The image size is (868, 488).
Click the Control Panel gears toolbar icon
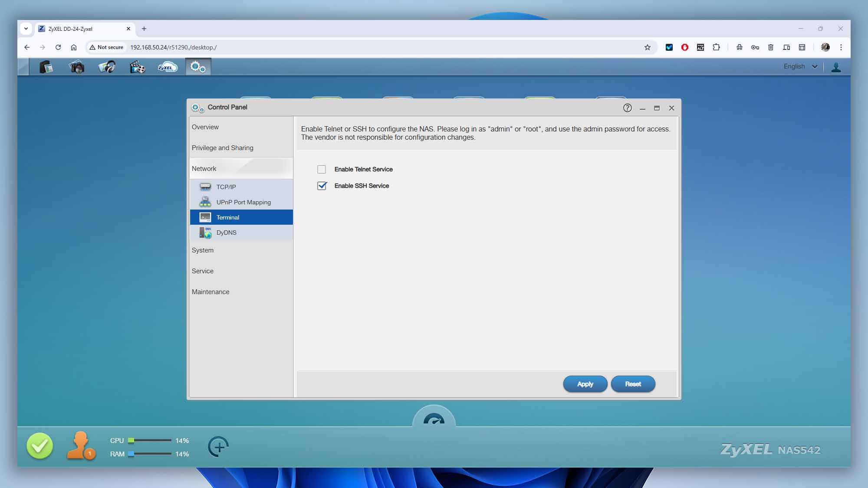(198, 67)
